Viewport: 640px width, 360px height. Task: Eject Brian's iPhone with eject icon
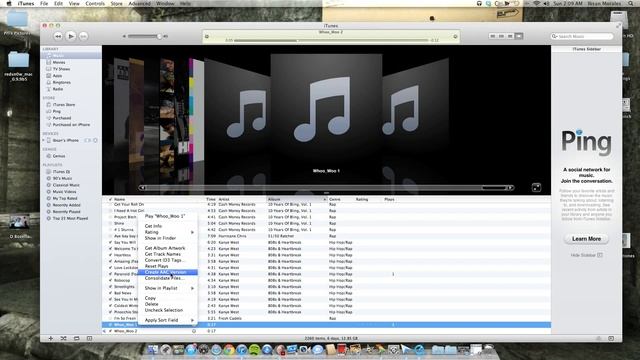click(x=95, y=140)
